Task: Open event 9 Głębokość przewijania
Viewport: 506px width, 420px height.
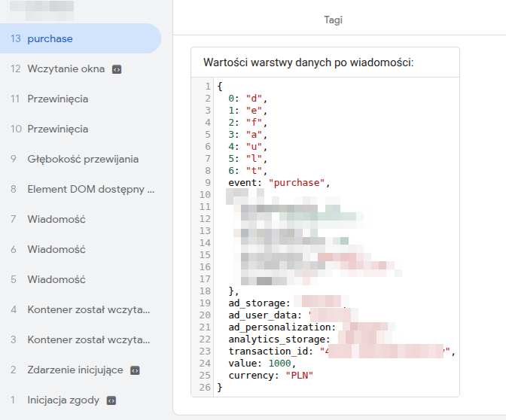Action: [x=83, y=159]
